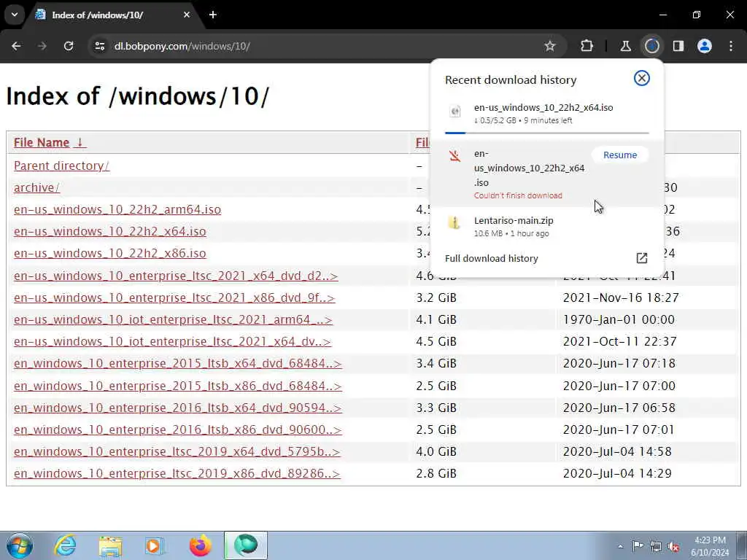Open Lentariso-main.zip download entry
This screenshot has width=747, height=560.
[x=547, y=226]
